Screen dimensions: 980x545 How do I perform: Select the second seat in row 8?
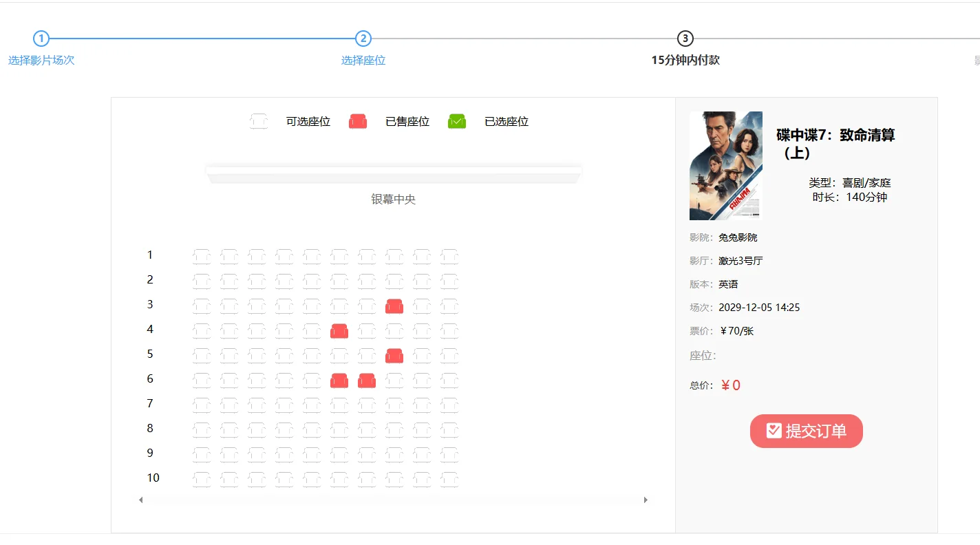pyautogui.click(x=229, y=428)
